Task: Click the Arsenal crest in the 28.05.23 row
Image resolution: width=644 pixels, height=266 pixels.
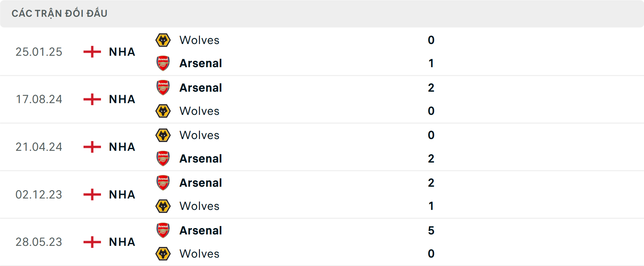Action: 163,231
